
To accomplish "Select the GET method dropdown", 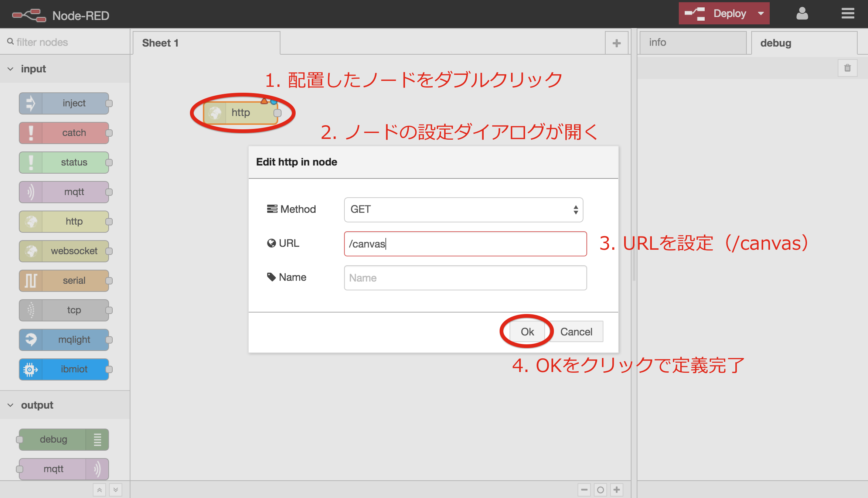I will [x=465, y=208].
